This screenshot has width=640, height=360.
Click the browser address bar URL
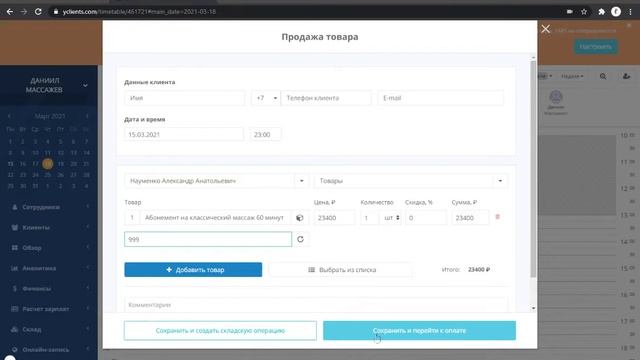(x=139, y=11)
